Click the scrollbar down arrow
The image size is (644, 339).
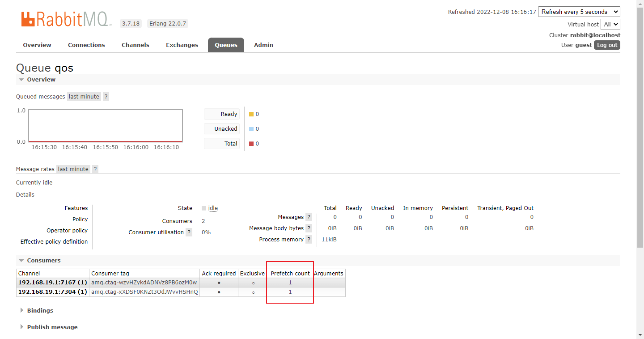pos(640,335)
